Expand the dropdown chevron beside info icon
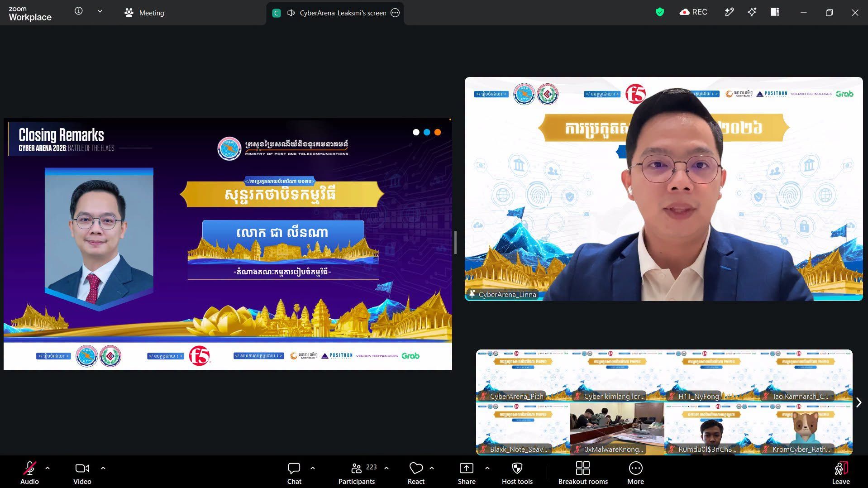The height and width of the screenshot is (488, 868). [x=100, y=11]
